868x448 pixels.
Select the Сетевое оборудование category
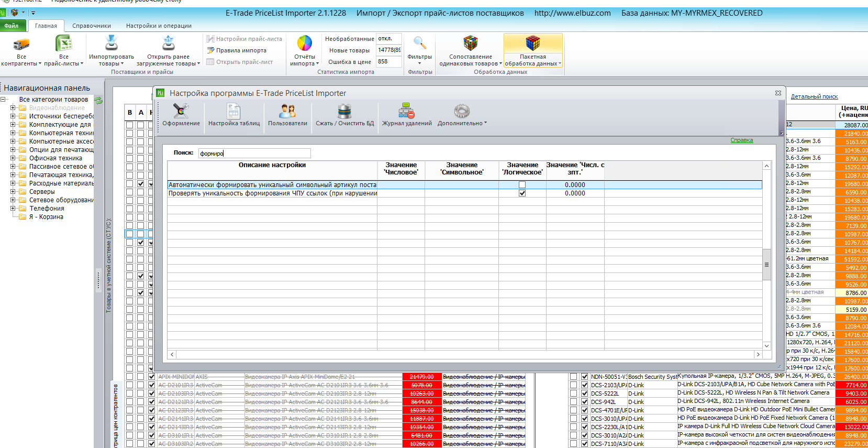(61, 200)
